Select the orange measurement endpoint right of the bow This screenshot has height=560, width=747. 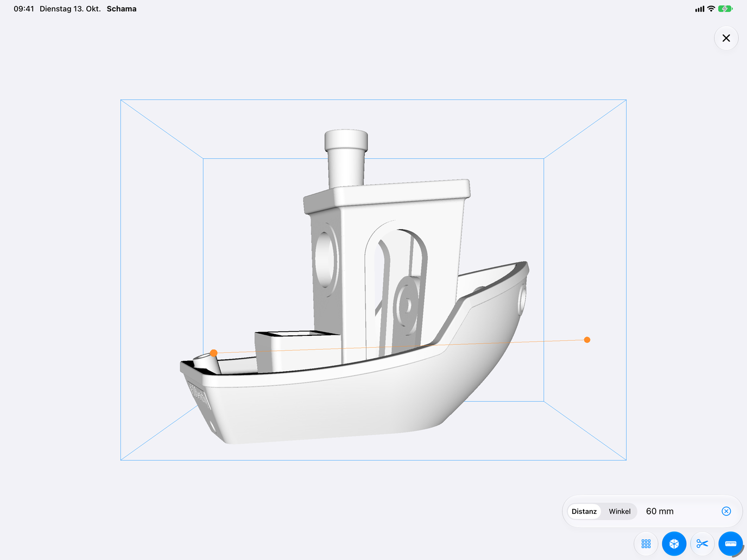[x=587, y=340]
